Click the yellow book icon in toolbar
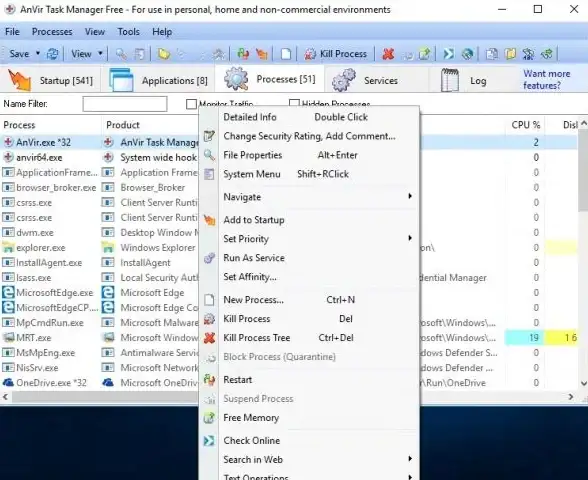The height and width of the screenshot is (480, 588). 510,54
